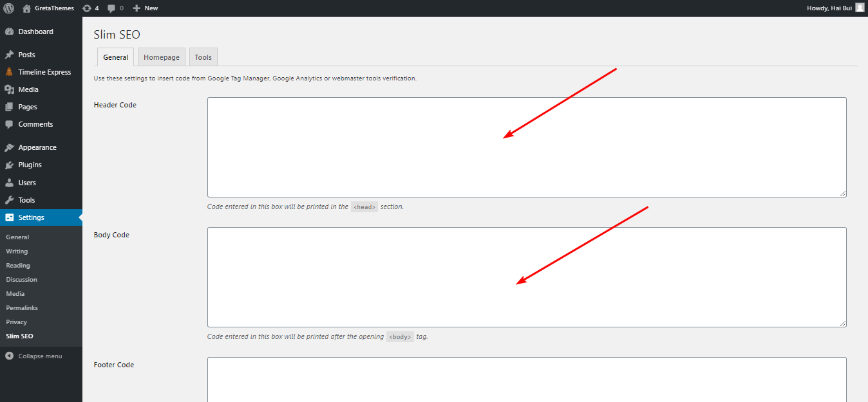Click the Body Code field label
868x402 pixels.
pyautogui.click(x=111, y=235)
